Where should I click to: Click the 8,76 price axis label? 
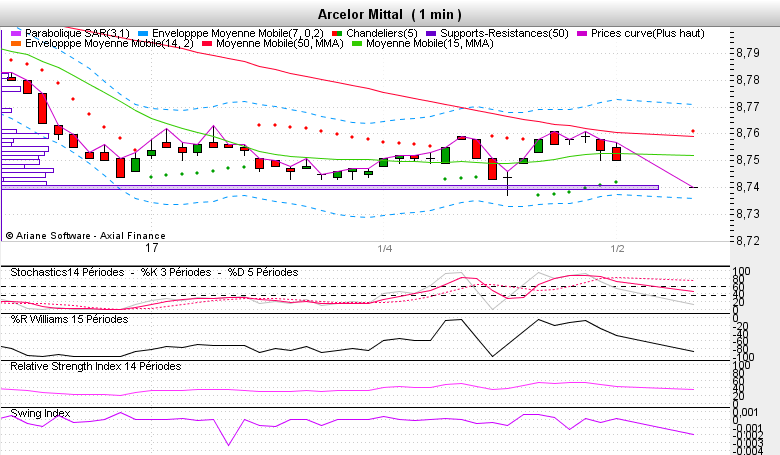click(748, 133)
